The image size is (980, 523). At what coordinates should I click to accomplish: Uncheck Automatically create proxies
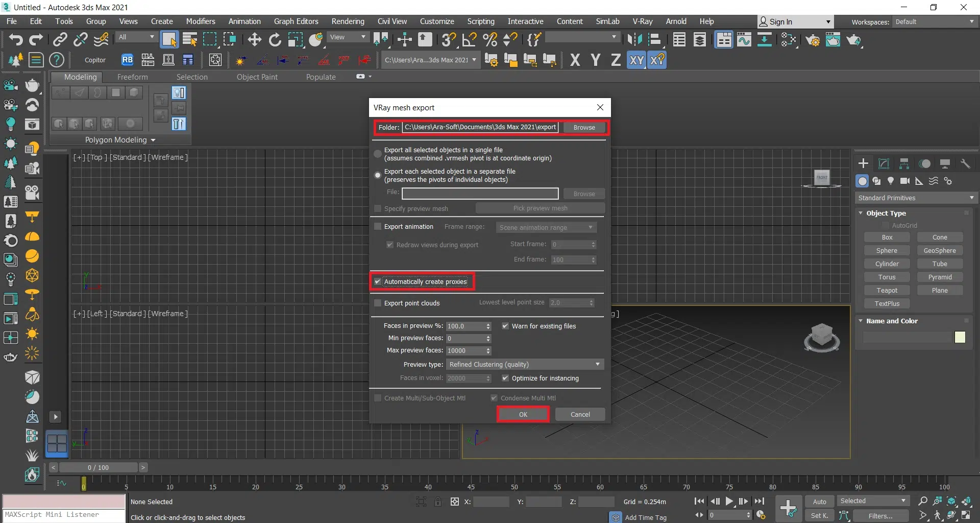(x=378, y=281)
